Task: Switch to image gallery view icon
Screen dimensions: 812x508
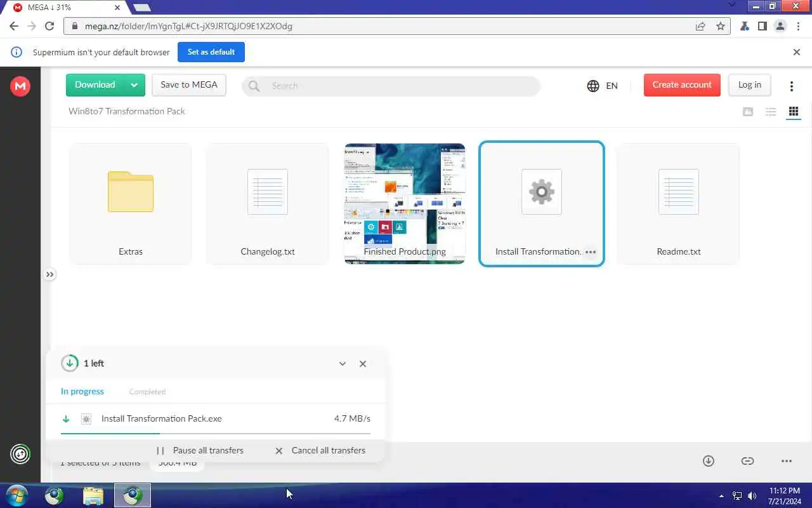Action: coord(748,112)
